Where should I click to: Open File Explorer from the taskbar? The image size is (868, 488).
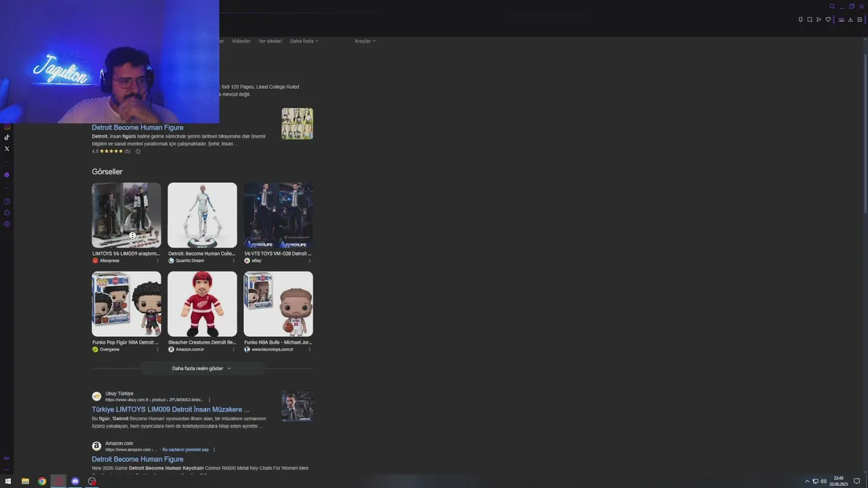[x=25, y=481]
